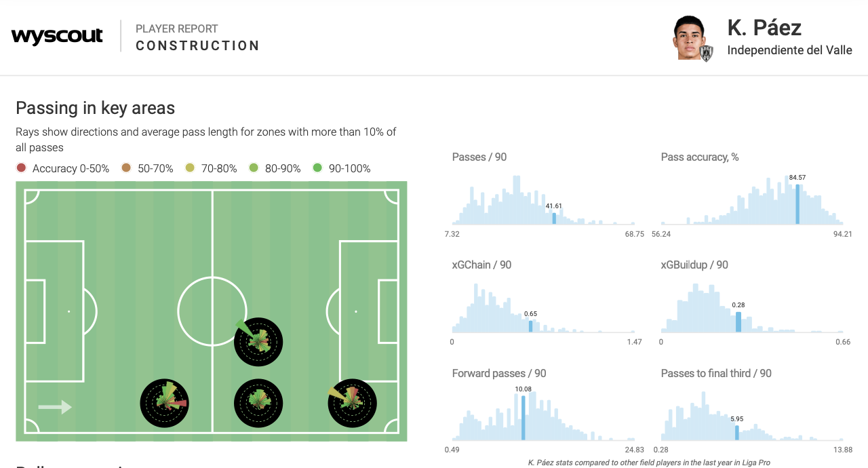The height and width of the screenshot is (468, 868).
Task: Click the central midfield pass radar circle
Action: tap(258, 341)
